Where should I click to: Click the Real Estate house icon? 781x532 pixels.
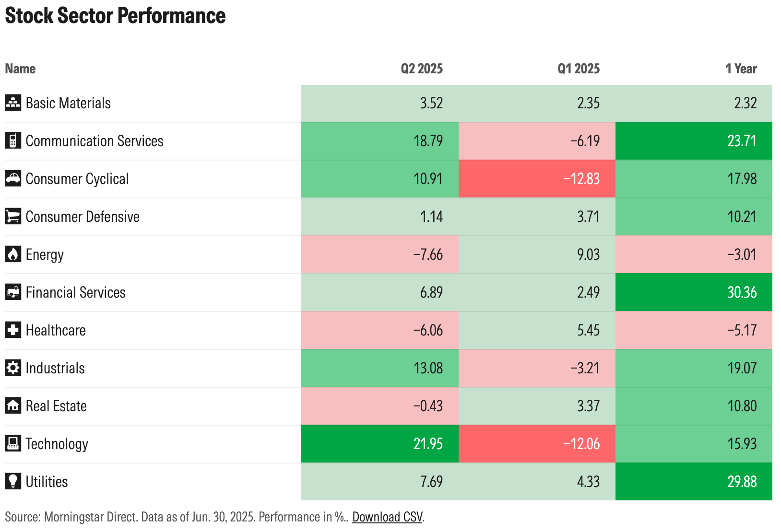point(13,406)
